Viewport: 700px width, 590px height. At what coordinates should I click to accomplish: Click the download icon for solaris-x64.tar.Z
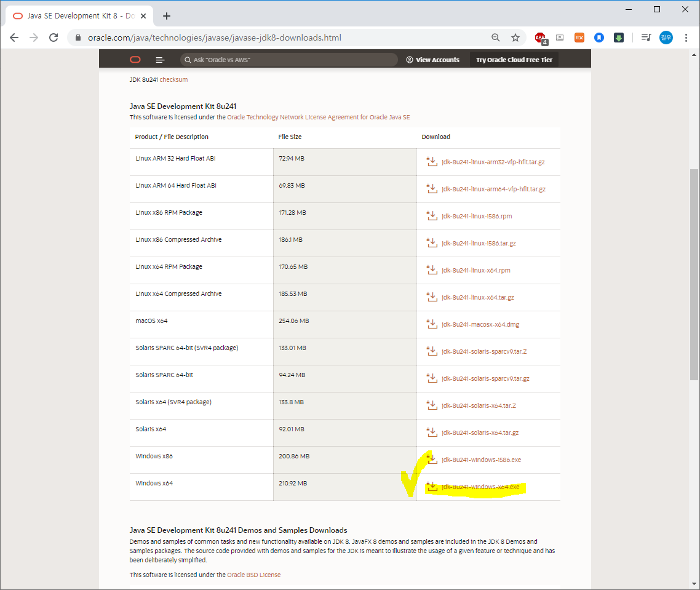(432, 405)
